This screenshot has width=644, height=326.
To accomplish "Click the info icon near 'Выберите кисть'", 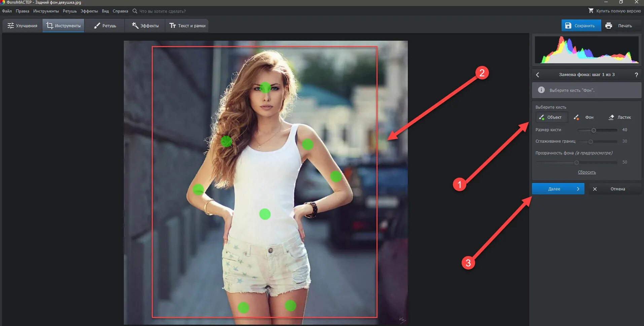I will [541, 90].
